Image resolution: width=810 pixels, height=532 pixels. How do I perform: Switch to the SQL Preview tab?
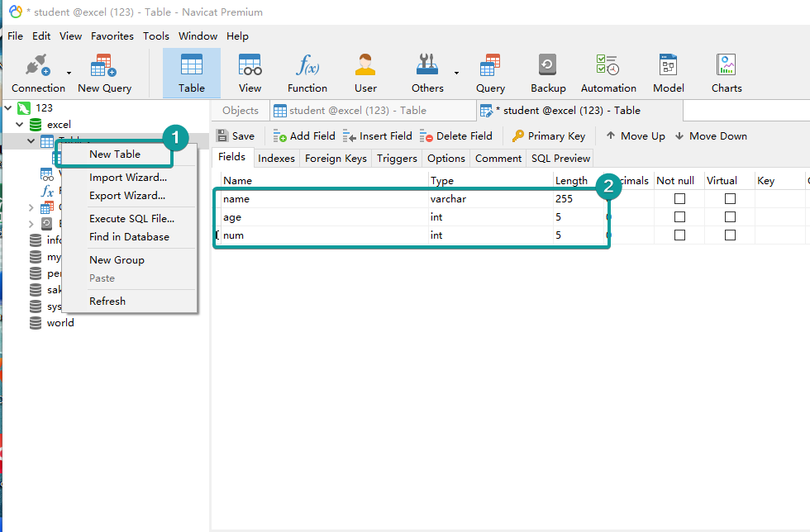[560, 159]
